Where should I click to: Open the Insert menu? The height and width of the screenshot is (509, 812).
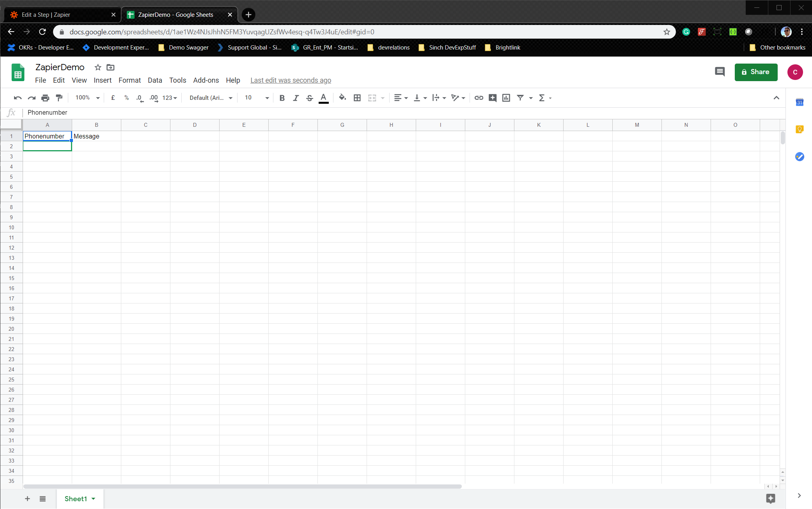(x=103, y=80)
